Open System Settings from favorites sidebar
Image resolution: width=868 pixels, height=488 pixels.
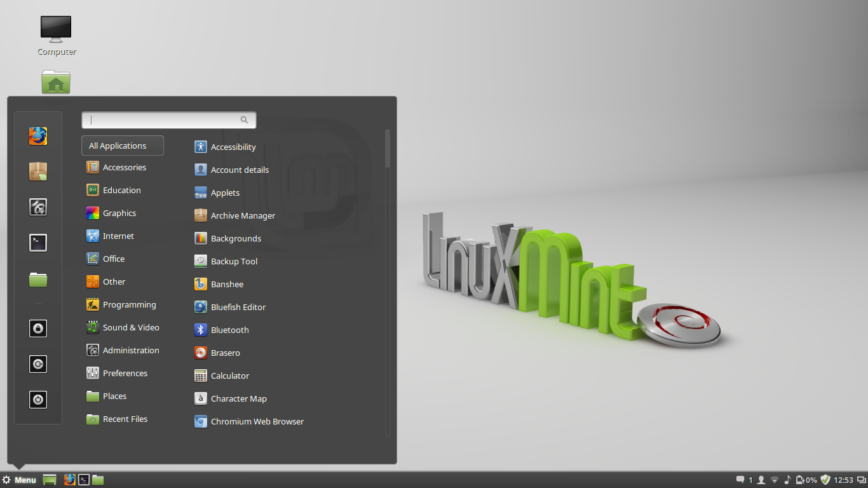click(38, 207)
